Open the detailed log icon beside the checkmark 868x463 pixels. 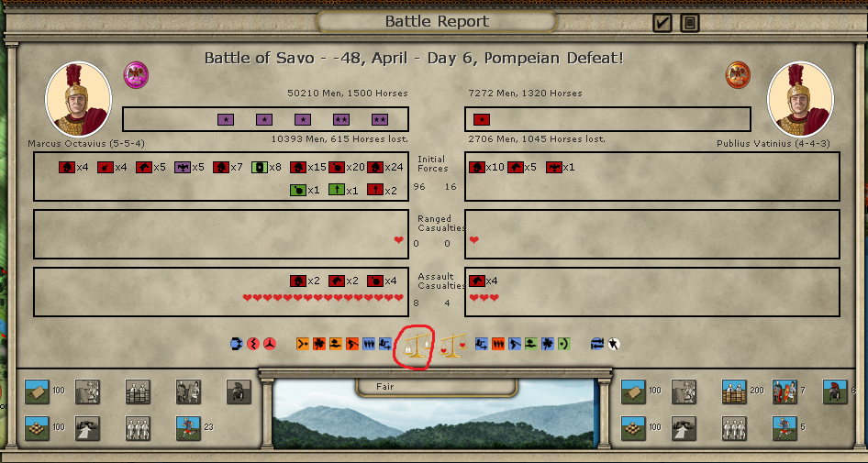(690, 23)
